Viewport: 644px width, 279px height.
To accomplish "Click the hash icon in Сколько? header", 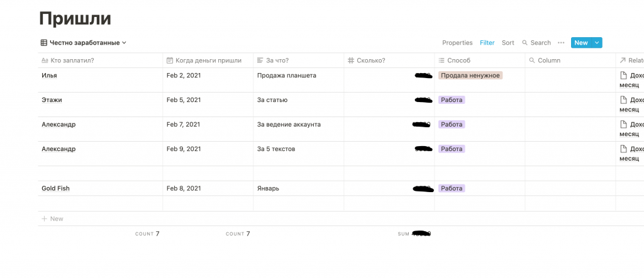I will pos(351,60).
